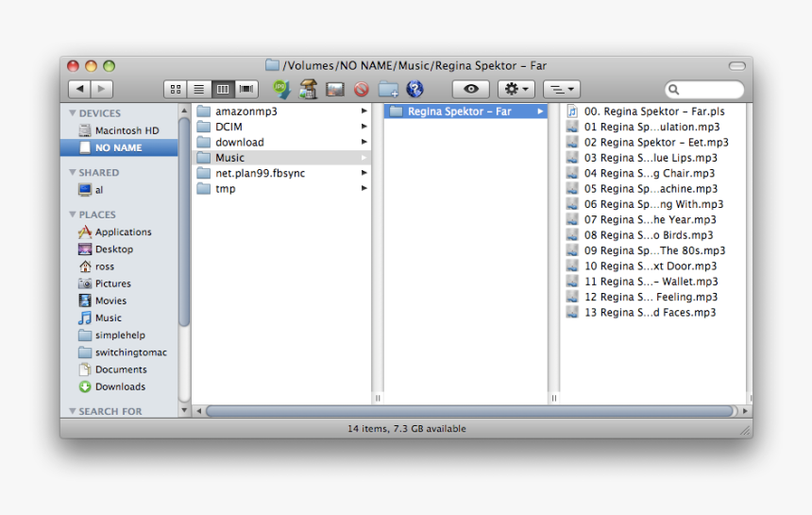The width and height of the screenshot is (812, 515).
Task: Switch to Cover Flow view
Action: [x=246, y=89]
